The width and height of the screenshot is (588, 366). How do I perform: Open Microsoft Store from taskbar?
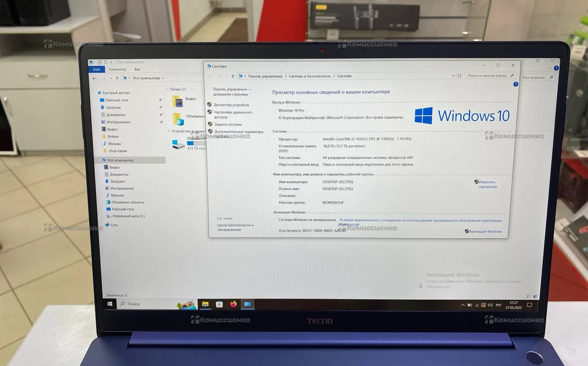[x=219, y=304]
